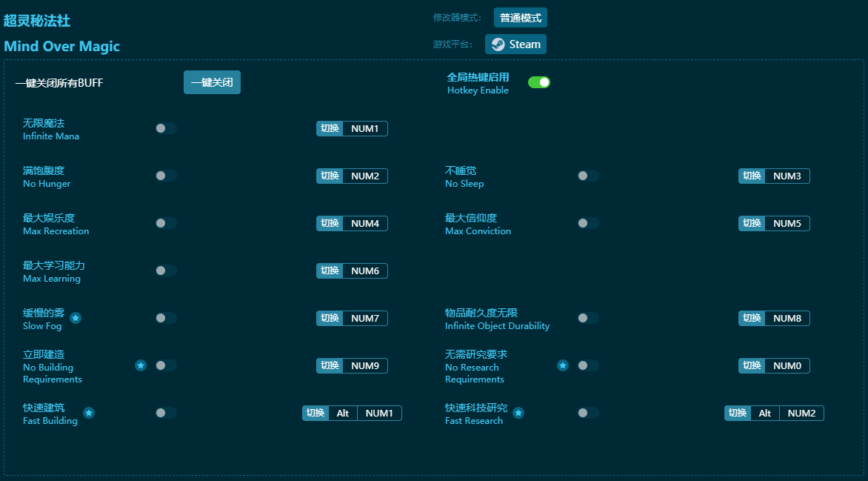Toggle the Hotkey Enable switch

point(539,82)
